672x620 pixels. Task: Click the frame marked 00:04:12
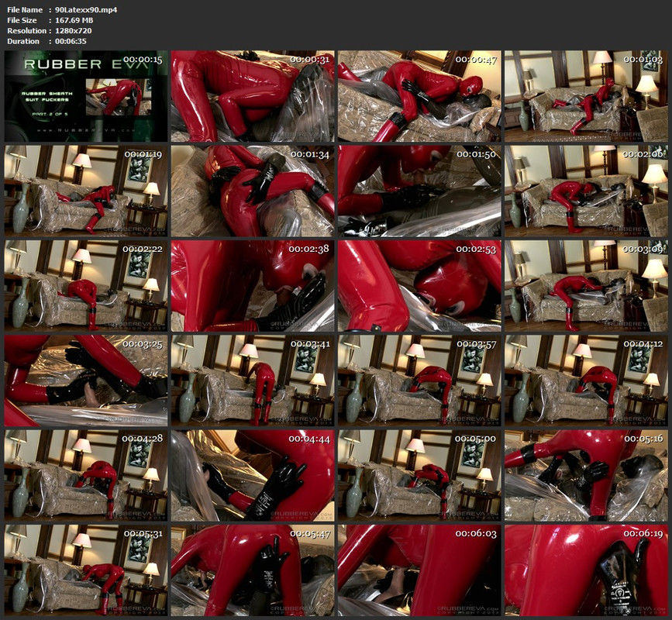point(586,381)
